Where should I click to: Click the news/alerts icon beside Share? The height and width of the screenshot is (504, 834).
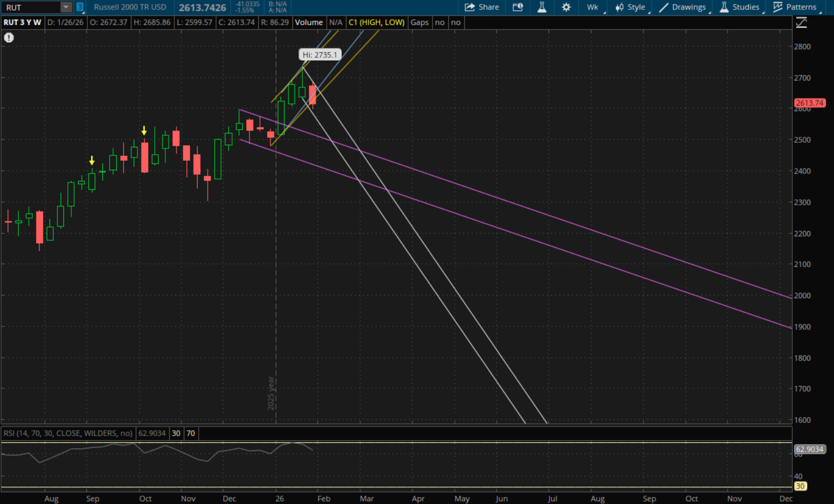[518, 7]
